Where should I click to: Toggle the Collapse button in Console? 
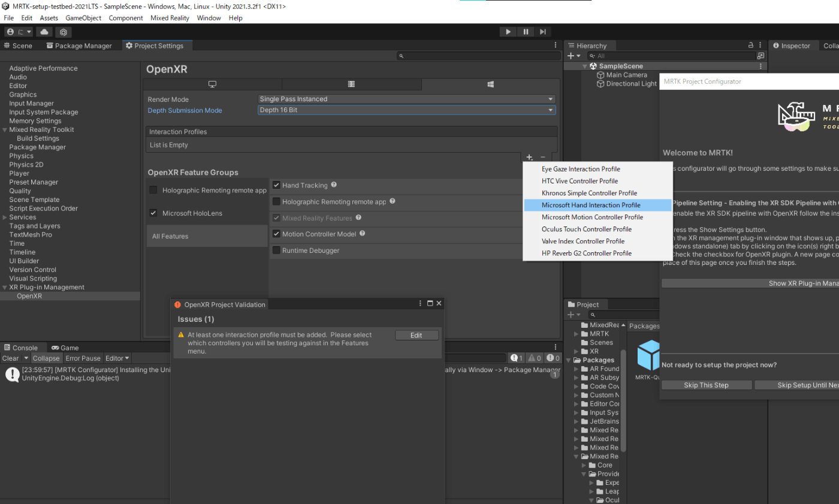point(46,358)
